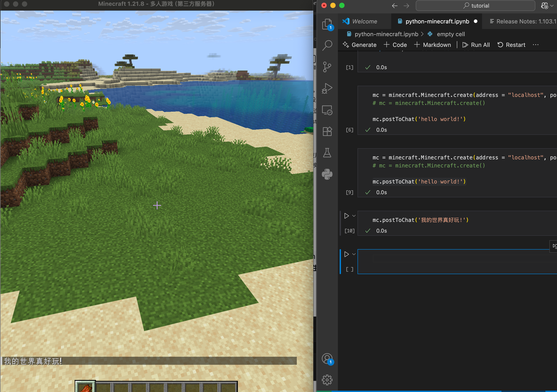The height and width of the screenshot is (392, 557).
Task: Open Manage settings via the gear icon
Action: (327, 380)
